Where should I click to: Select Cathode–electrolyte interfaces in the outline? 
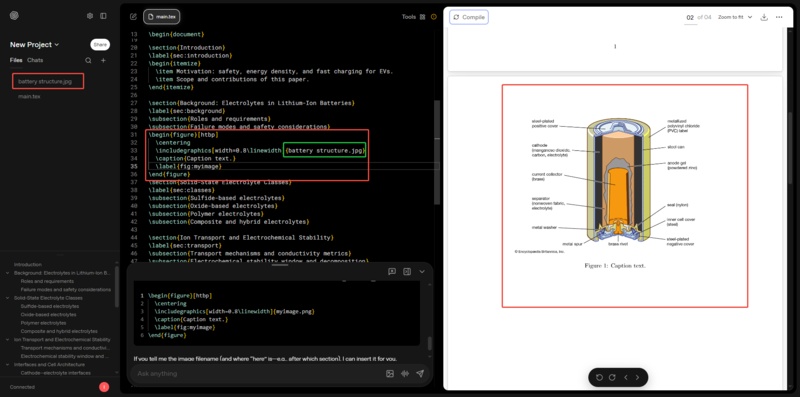point(56,373)
